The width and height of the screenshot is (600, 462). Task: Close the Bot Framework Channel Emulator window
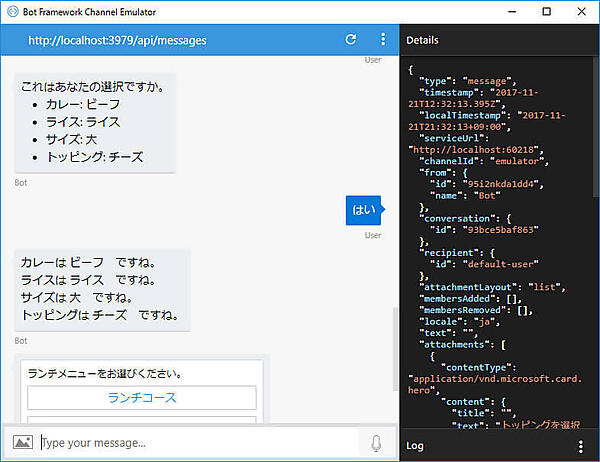582,12
